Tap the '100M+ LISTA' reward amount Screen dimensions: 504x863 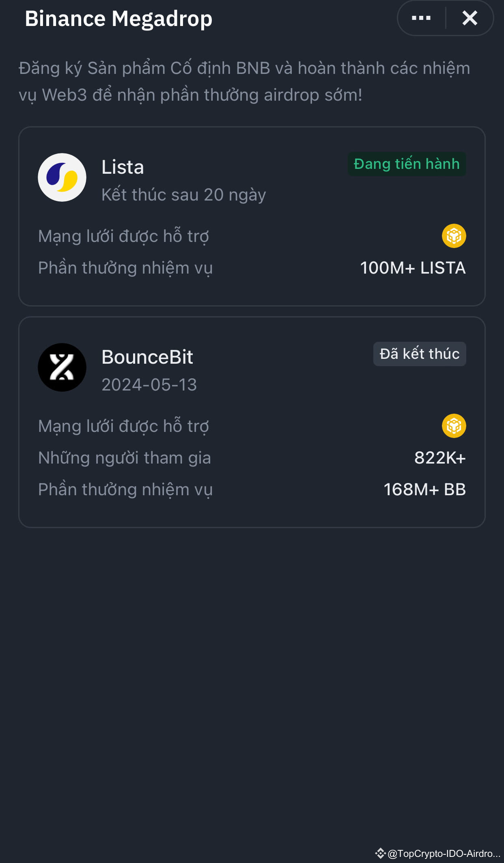coord(413,268)
